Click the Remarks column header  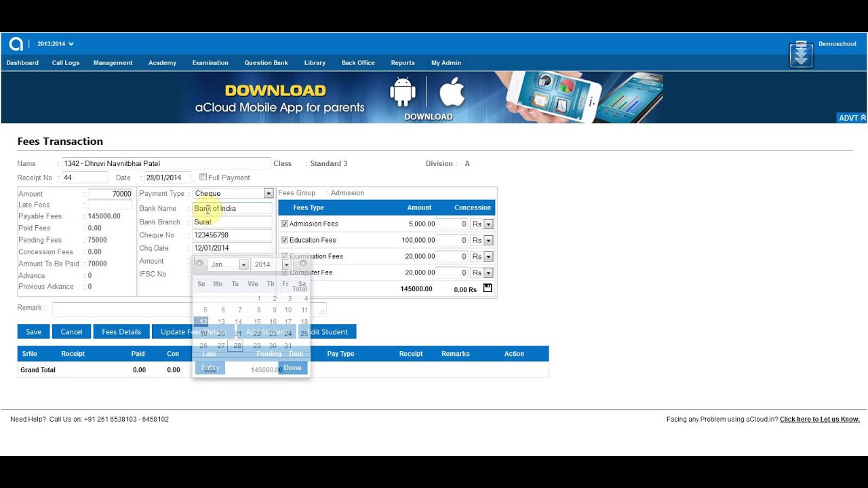456,354
